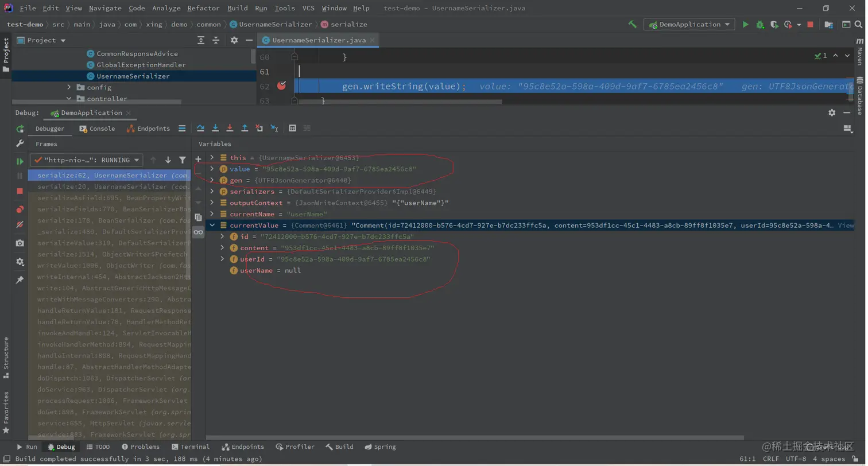Screen dimensions: 868x466
Task: Toggle the Structure side tool window
Action: [6, 358]
